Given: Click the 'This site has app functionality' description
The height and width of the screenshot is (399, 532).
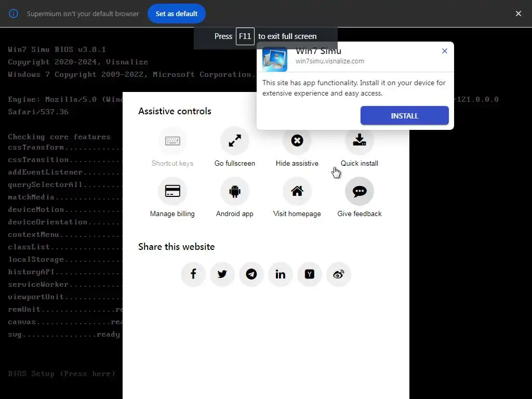Looking at the screenshot, I should tap(354, 88).
